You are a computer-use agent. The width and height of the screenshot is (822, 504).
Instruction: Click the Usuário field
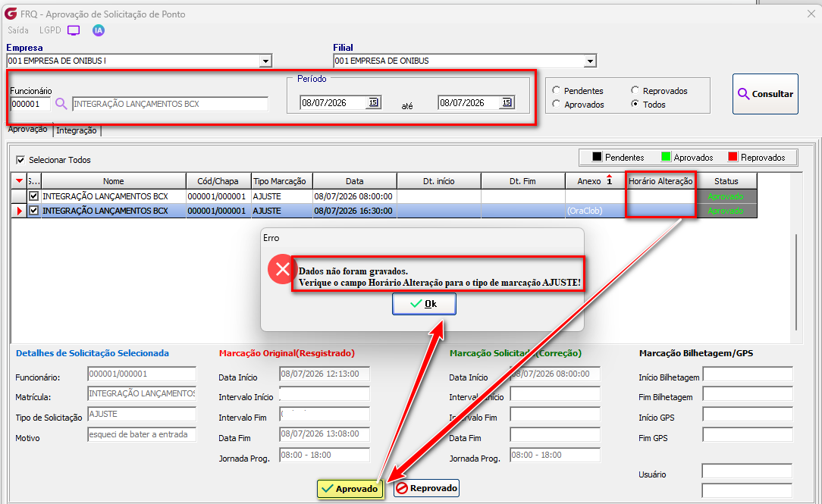pyautogui.click(x=747, y=471)
